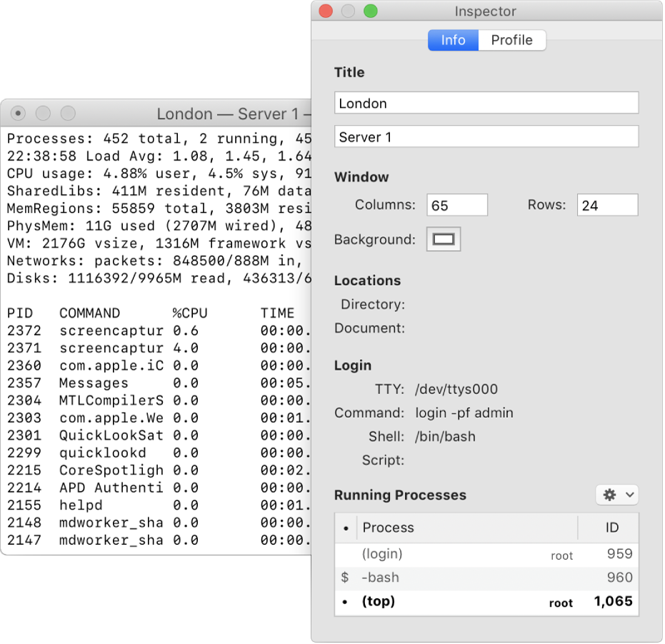The image size is (665, 644).
Task: Edit the Server 1 title field
Action: click(486, 136)
